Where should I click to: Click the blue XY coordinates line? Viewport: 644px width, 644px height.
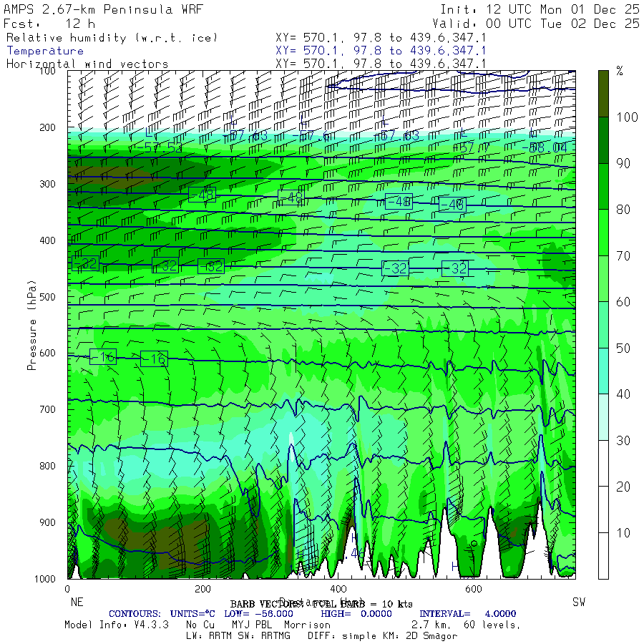(x=381, y=51)
